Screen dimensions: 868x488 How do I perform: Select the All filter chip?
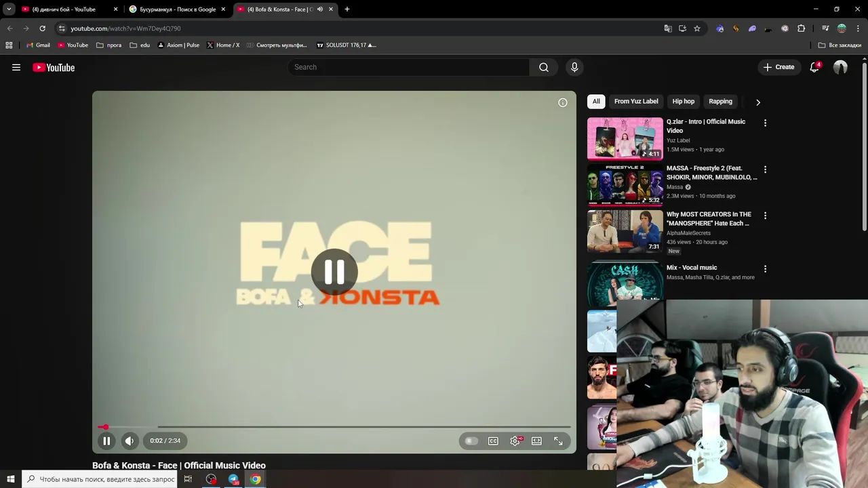[x=596, y=102]
